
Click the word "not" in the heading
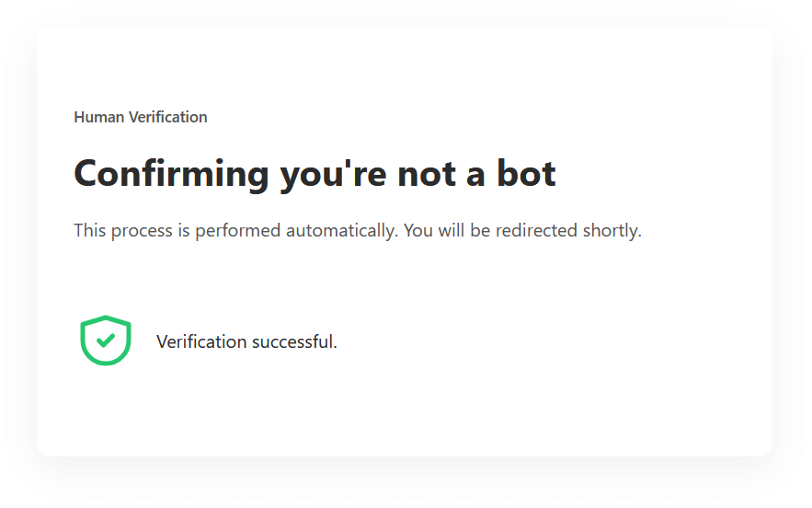coord(427,174)
